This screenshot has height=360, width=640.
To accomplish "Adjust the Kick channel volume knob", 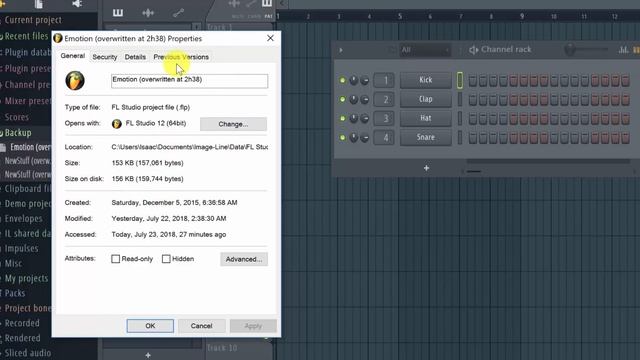I will coord(364,80).
